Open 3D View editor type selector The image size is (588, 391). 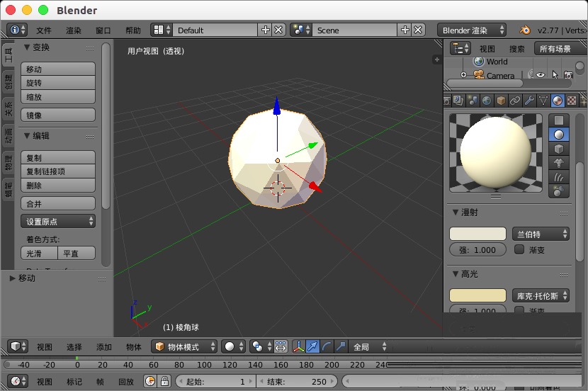point(18,346)
